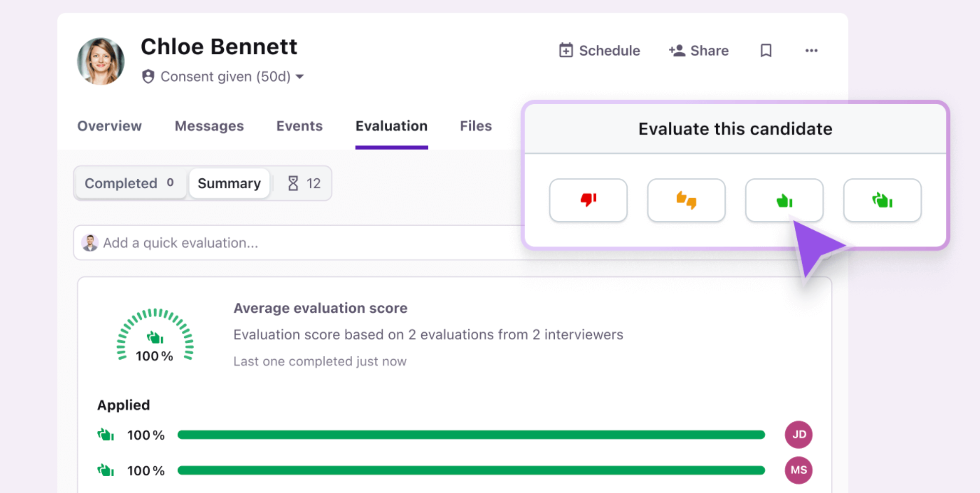This screenshot has height=493, width=980.
Task: Choose the single thumbs up rating
Action: (784, 200)
